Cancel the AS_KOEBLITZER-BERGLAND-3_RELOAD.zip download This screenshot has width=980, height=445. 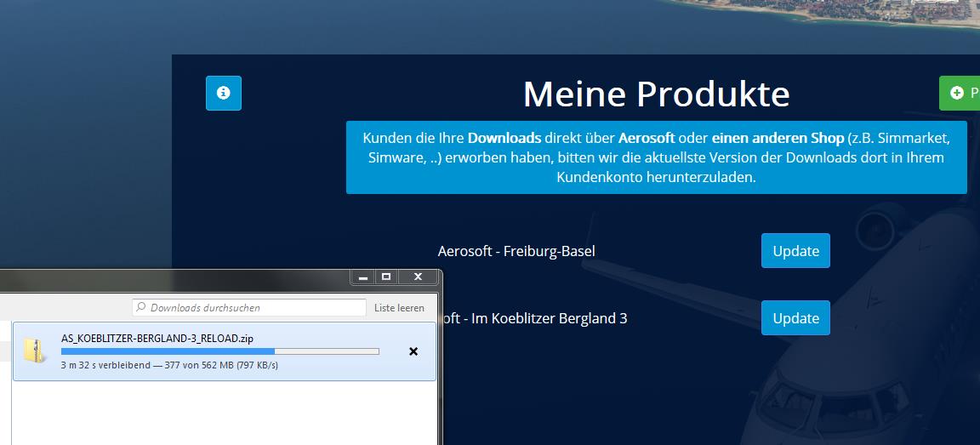(x=413, y=351)
